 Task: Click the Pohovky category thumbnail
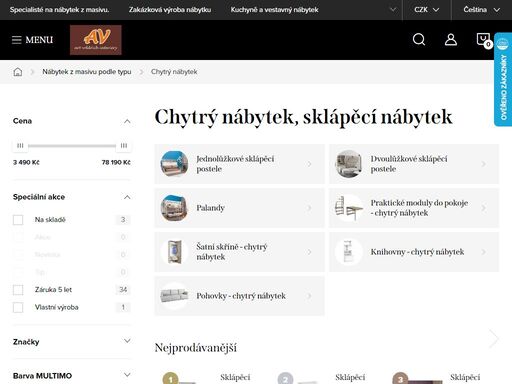click(x=174, y=296)
